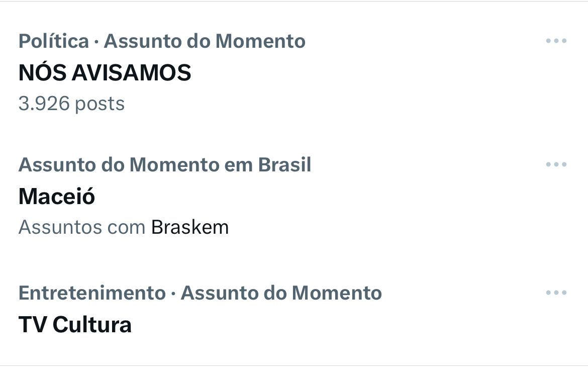Viewport: 588px width, 379px height.
Task: Click the word posts under NÓS AVISAMOS
Action: point(100,104)
